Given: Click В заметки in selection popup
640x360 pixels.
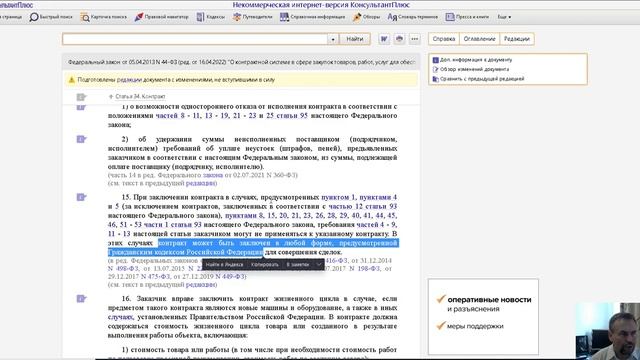Looking at the screenshot, I should [298, 264].
